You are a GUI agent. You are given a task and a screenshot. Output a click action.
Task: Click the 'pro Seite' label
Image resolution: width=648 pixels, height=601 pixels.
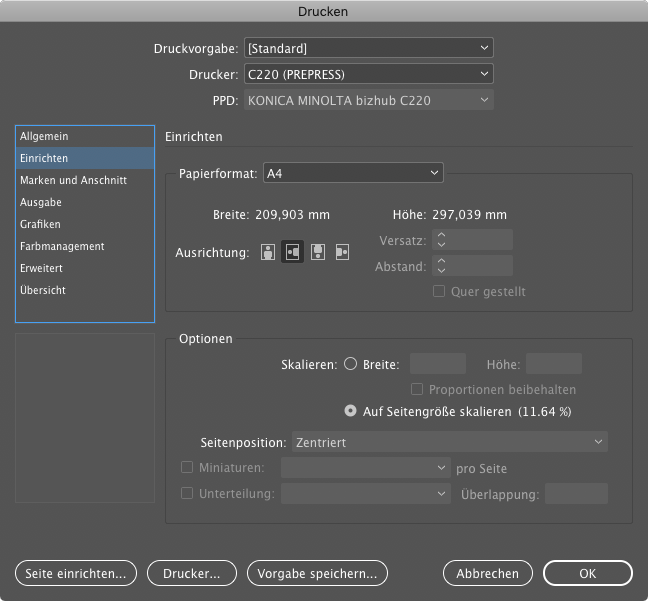(x=481, y=468)
